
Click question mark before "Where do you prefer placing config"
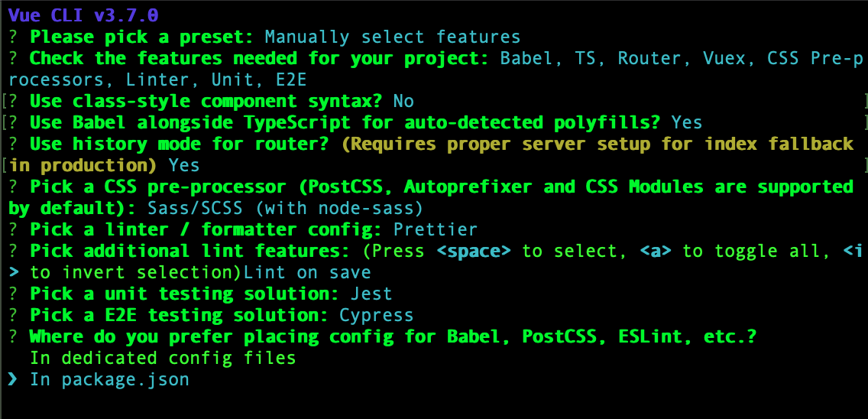click(14, 336)
